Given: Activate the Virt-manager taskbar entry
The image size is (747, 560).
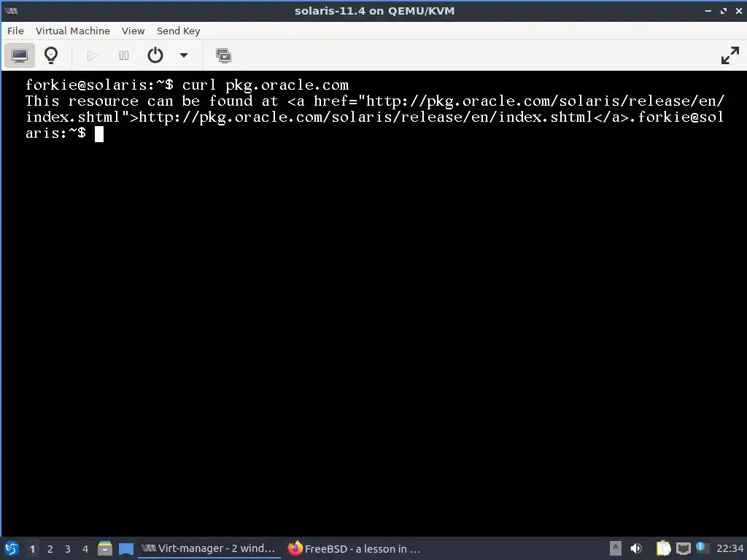Looking at the screenshot, I should [209, 548].
